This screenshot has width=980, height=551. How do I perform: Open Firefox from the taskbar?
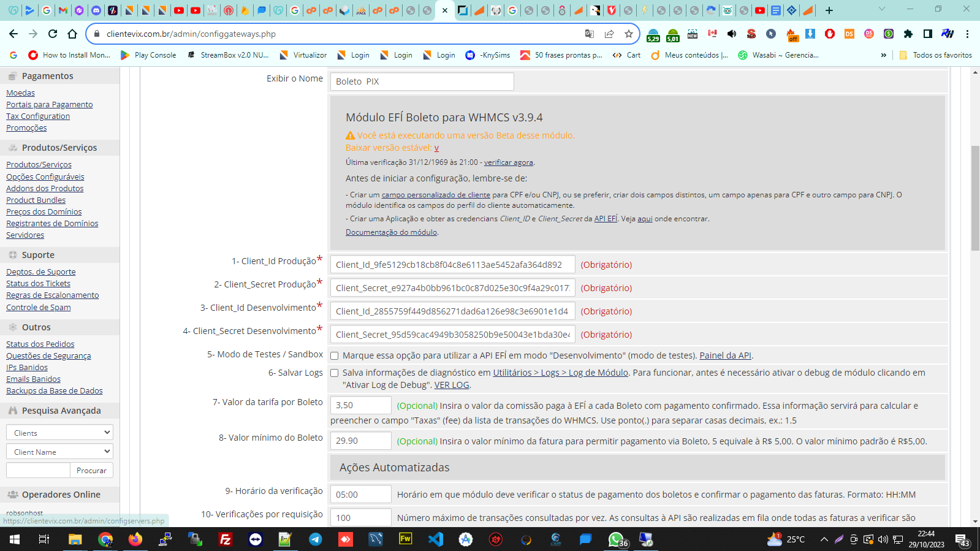point(135,539)
